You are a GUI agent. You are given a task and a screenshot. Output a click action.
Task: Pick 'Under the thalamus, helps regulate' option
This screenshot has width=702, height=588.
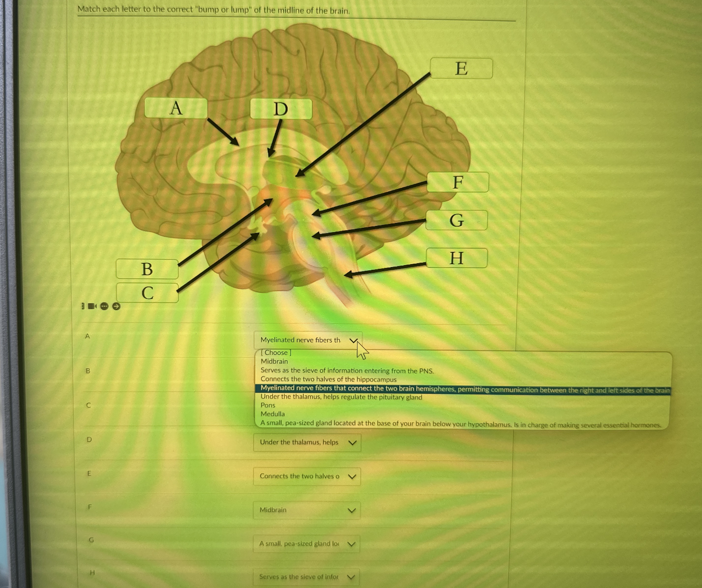coord(341,397)
